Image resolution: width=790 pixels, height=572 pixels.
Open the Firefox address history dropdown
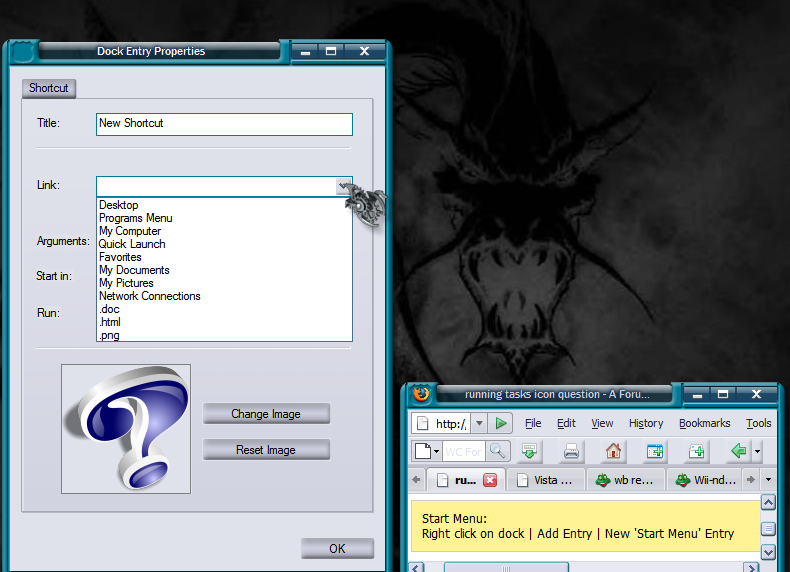pos(480,423)
